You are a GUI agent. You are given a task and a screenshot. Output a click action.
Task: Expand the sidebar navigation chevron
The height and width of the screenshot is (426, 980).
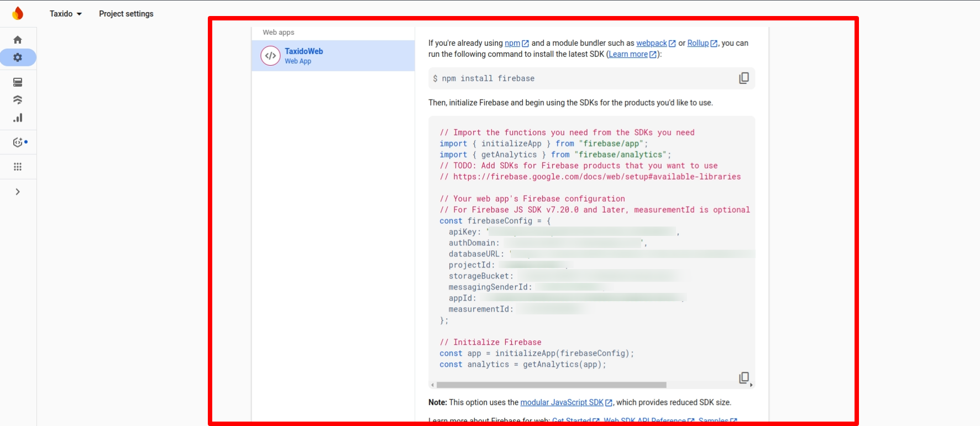click(x=18, y=192)
